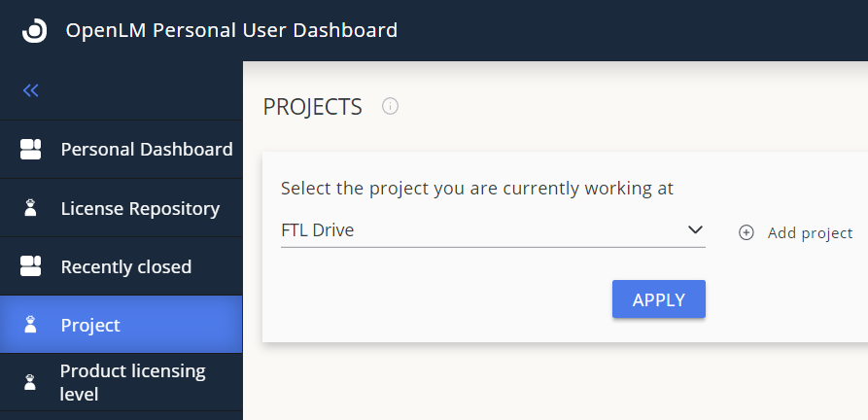Screen dimensions: 868x420
Task: Expand the project list using the down arrow
Action: [695, 230]
